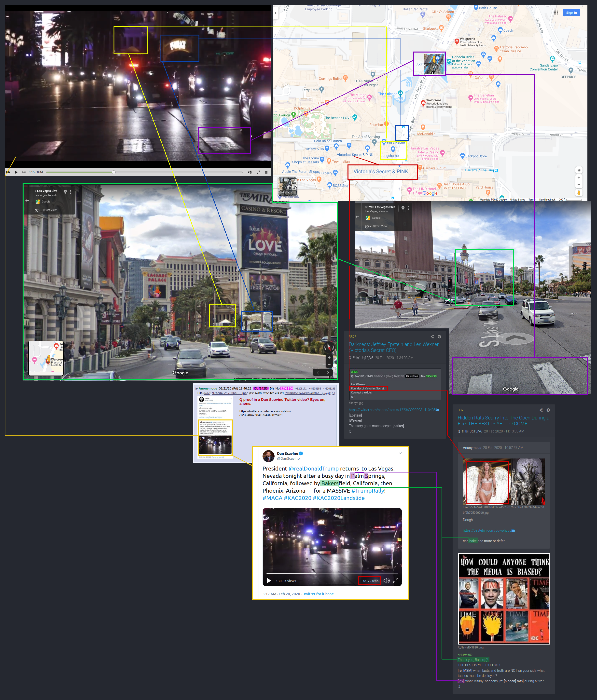This screenshot has width=597, height=700.
Task: Click the go-to arrow icon on post 3876
Action: coord(548,410)
